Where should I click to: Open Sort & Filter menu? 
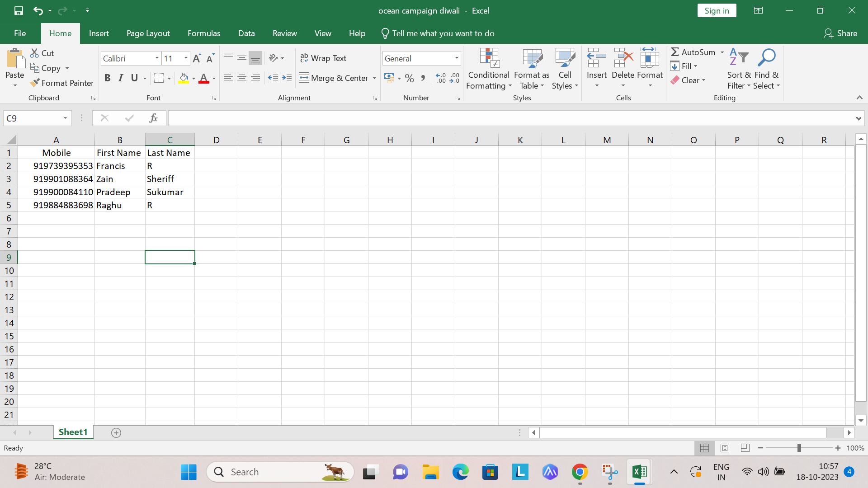click(x=739, y=69)
